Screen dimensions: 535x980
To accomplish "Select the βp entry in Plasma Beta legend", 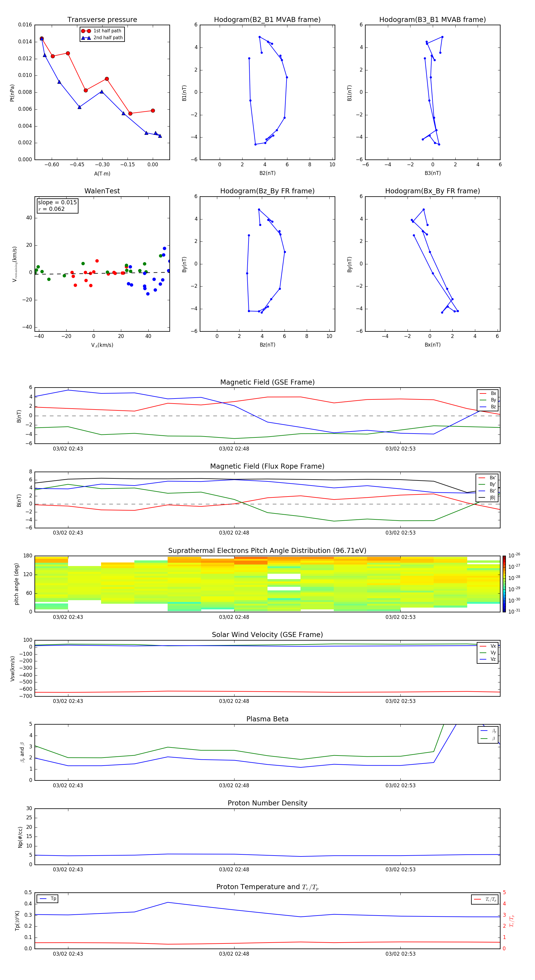I will click(488, 731).
